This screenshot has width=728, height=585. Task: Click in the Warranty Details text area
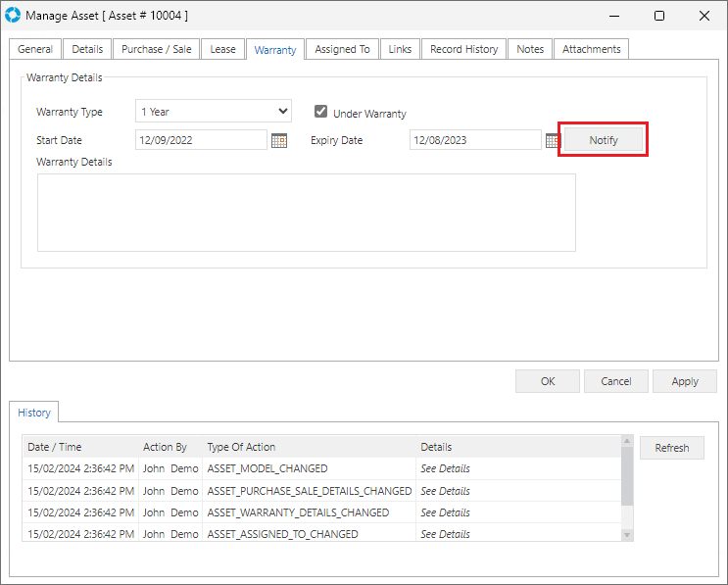click(x=306, y=213)
